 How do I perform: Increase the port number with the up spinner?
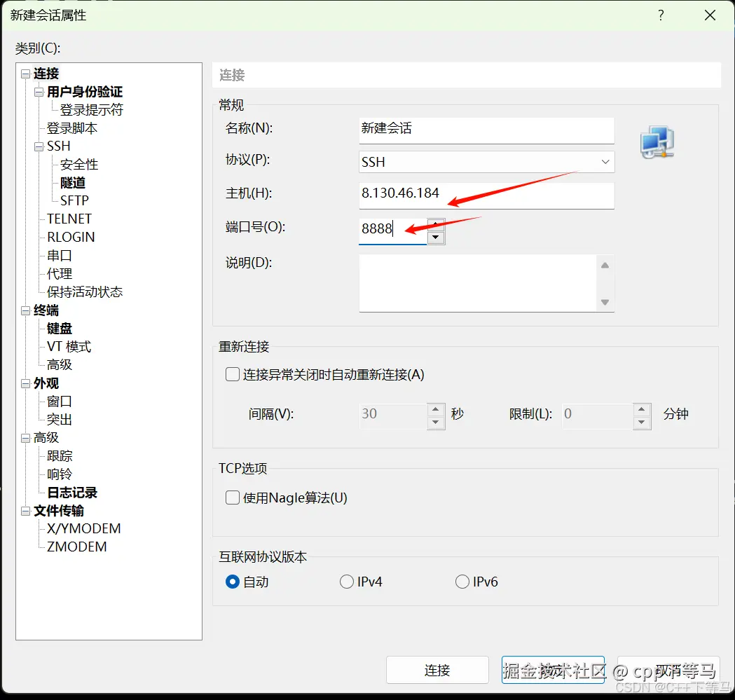click(436, 223)
